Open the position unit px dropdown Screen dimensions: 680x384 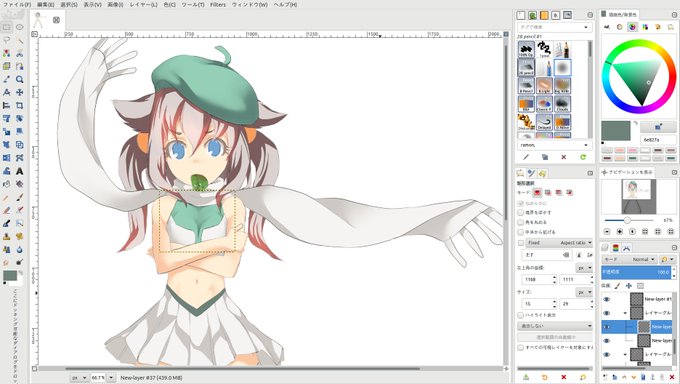(x=584, y=268)
